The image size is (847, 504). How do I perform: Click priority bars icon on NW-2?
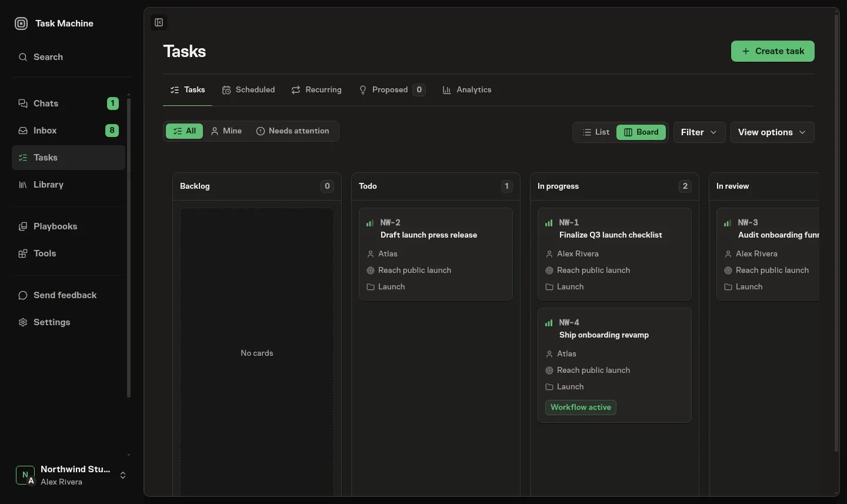pos(370,223)
